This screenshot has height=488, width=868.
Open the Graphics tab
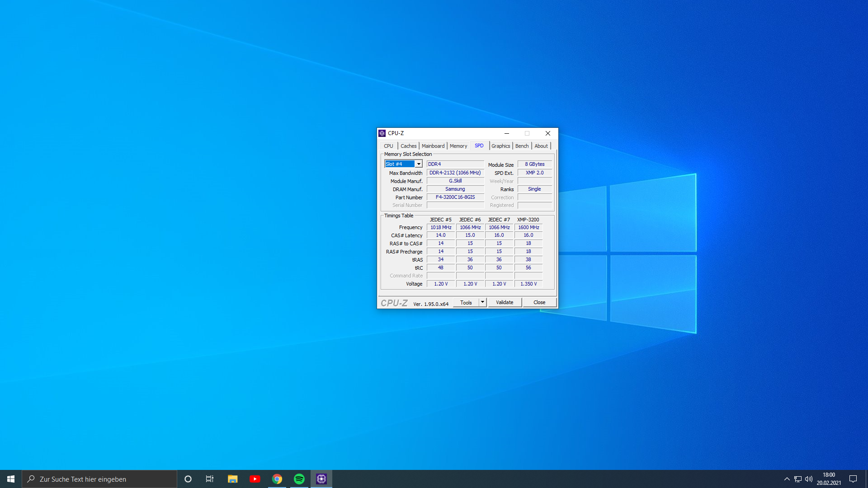500,145
